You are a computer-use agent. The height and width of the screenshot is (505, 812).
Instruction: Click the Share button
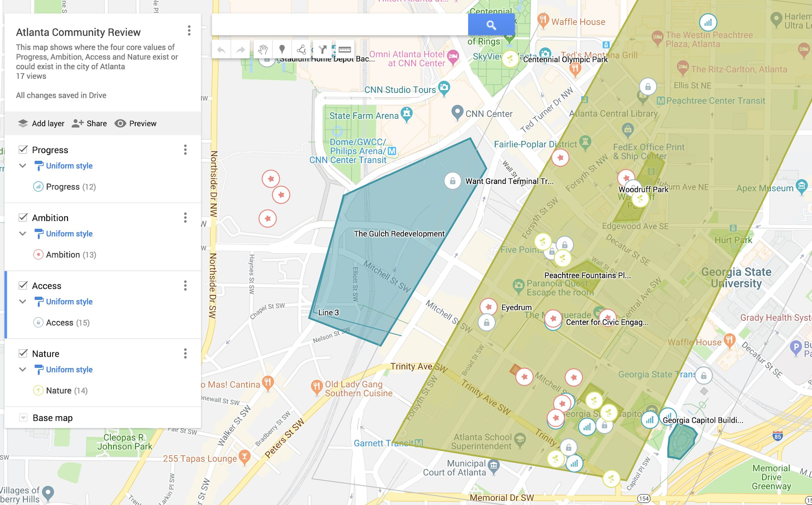[x=89, y=123]
